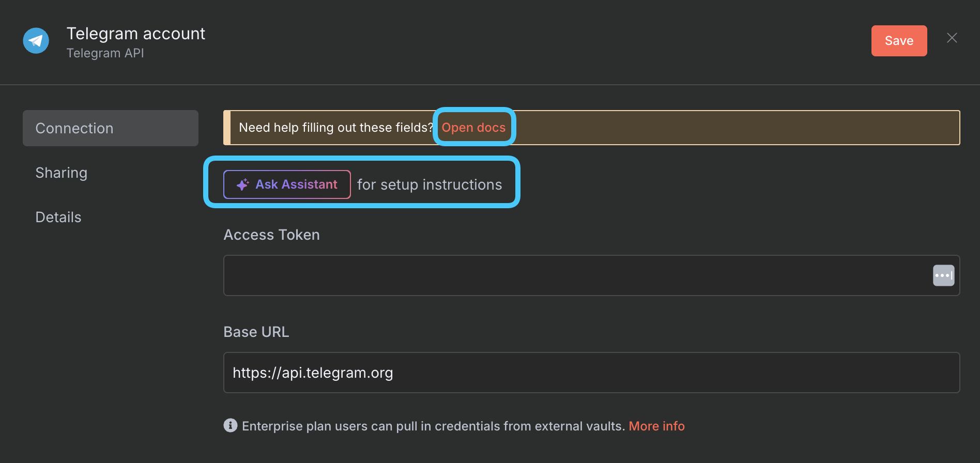The height and width of the screenshot is (463, 980).
Task: Click "Need help filling out these fields?" text
Action: [336, 128]
